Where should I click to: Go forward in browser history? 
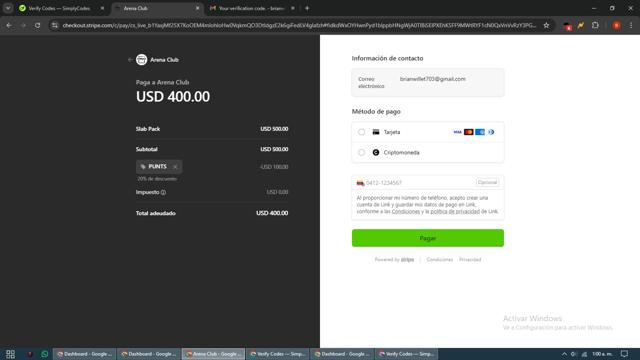pos(23,25)
